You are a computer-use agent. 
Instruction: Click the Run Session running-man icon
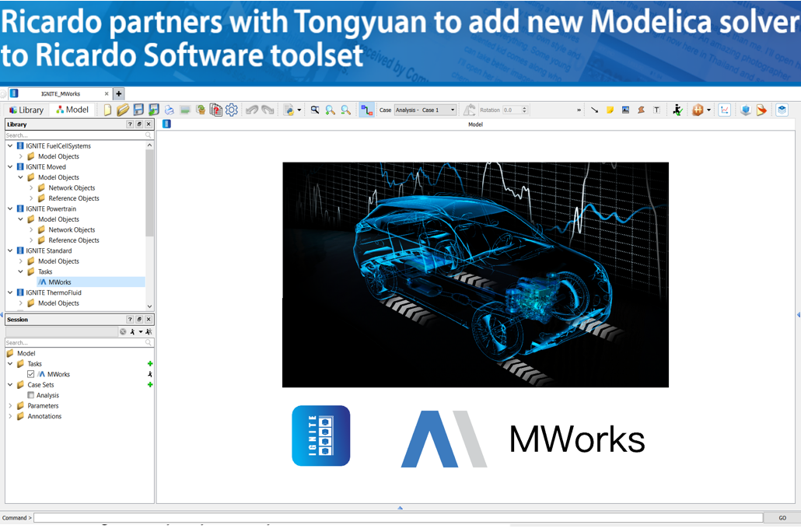132,331
